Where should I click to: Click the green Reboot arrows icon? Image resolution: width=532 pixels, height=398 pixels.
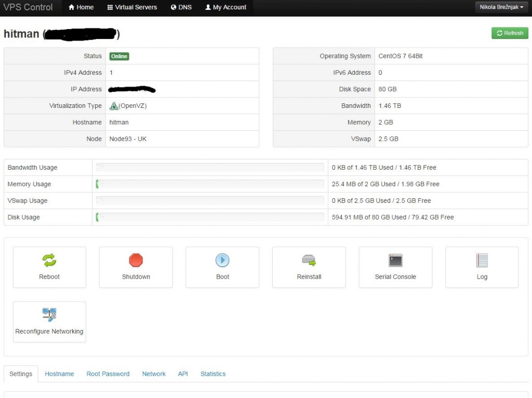point(49,260)
